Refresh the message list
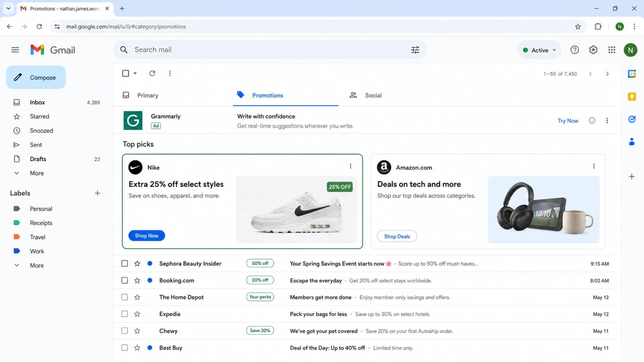The image size is (644, 362). tap(152, 73)
